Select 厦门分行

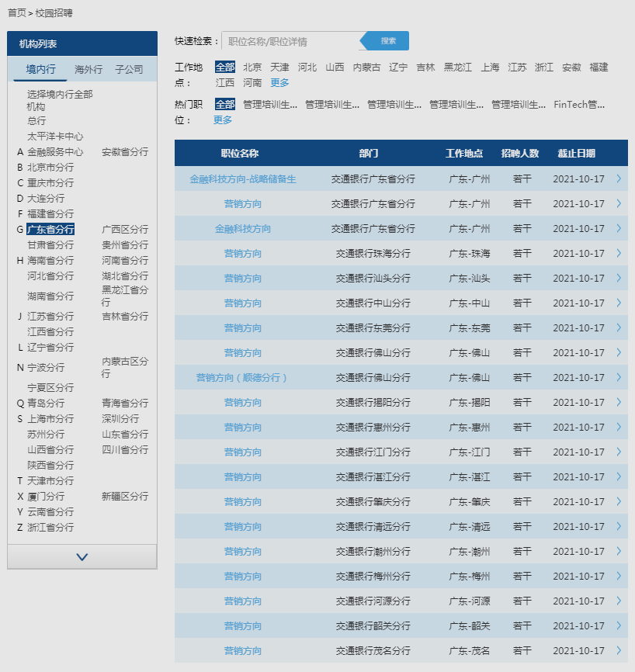tap(46, 497)
